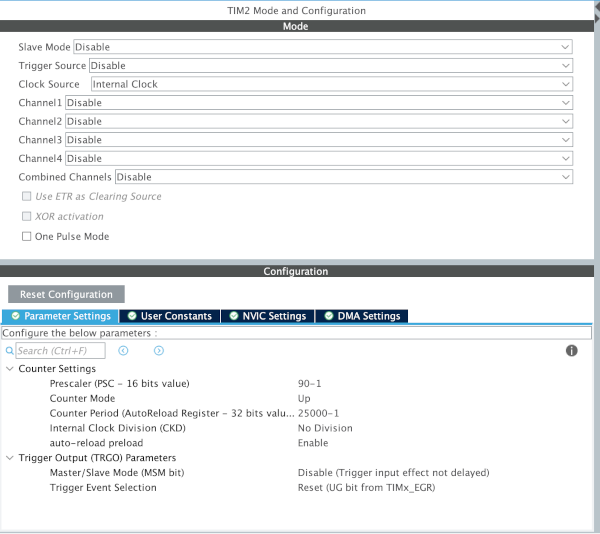Screen dimensions: 600x534
Task: Toggle the XOR activation checkbox
Action: [27, 217]
